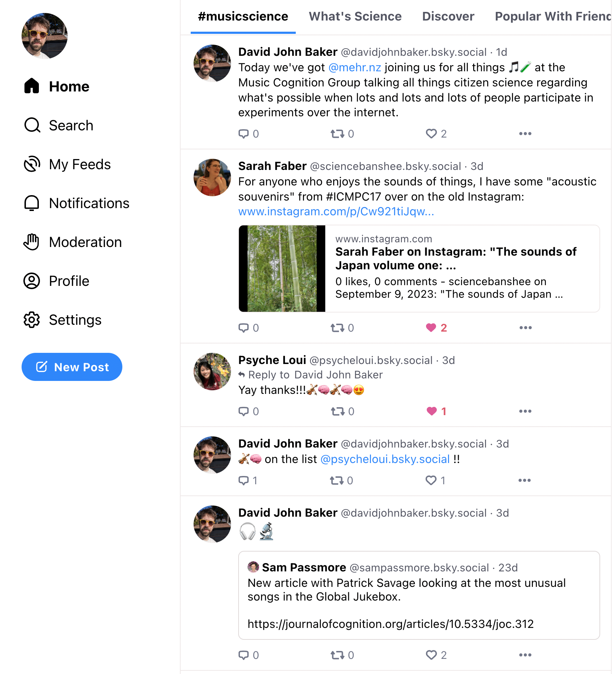
Task: Repost Psyche Loui's reply
Action: (343, 411)
